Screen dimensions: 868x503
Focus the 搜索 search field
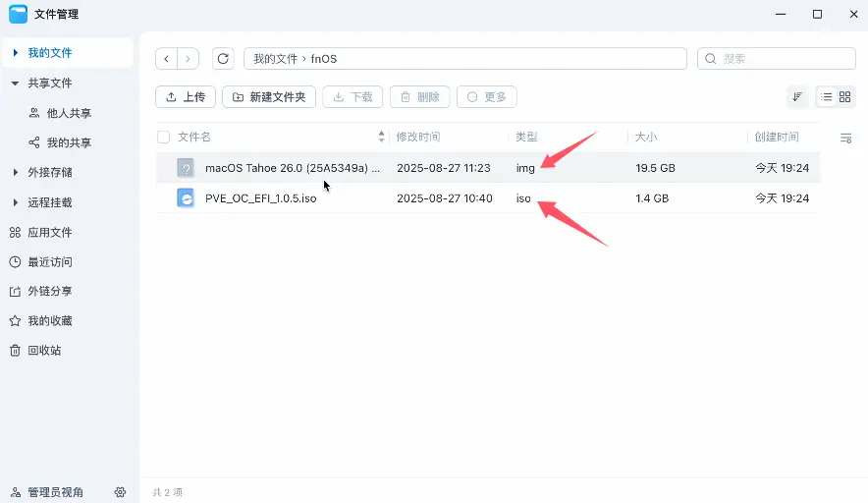pos(777,59)
